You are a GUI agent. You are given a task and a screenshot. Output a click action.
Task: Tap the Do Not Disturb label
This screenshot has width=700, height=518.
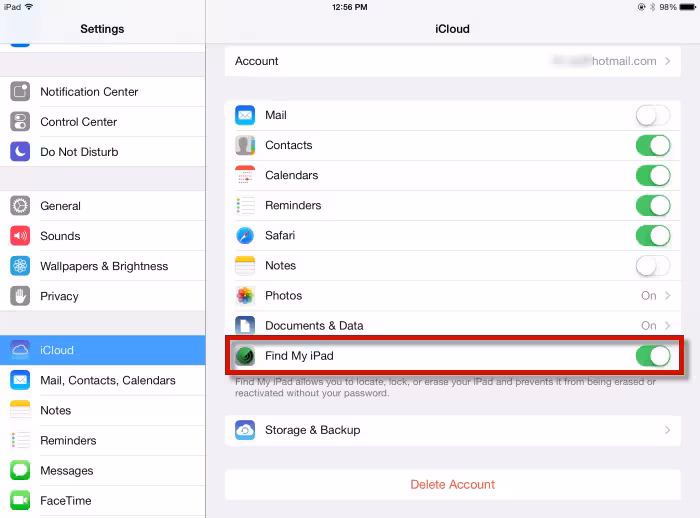(x=79, y=152)
